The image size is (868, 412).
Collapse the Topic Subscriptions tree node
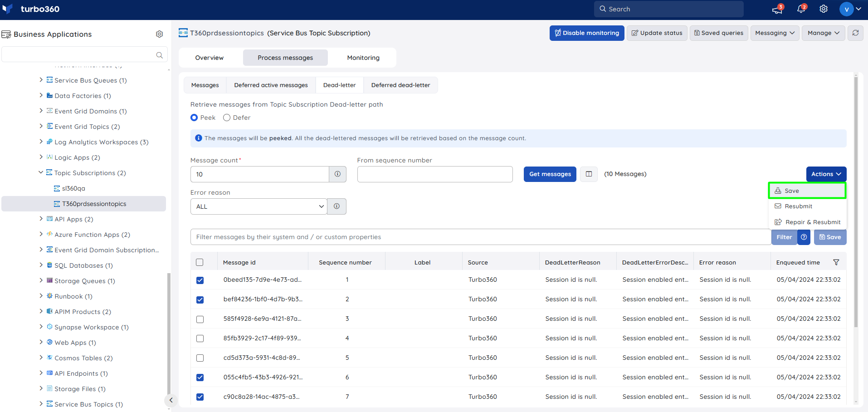click(41, 172)
